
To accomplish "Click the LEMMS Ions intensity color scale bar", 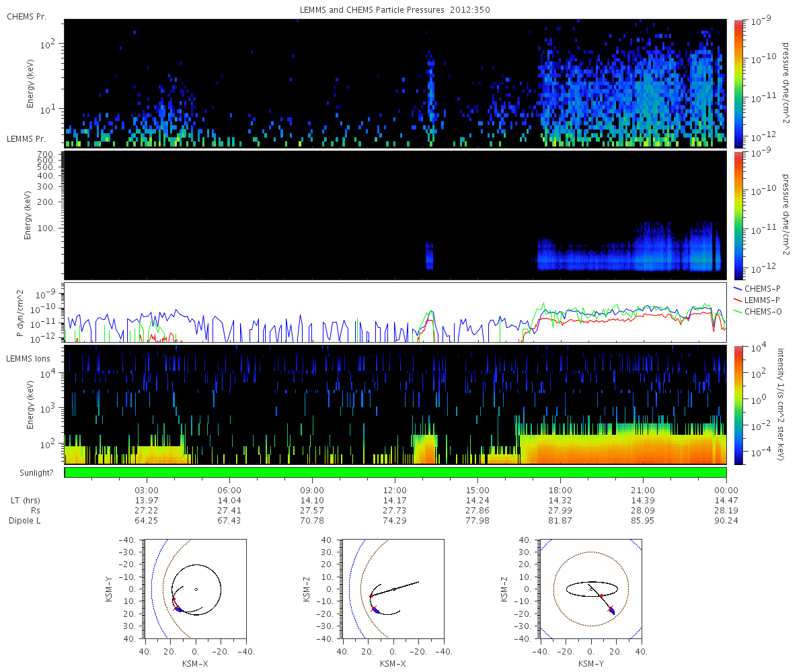I will pyautogui.click(x=738, y=405).
